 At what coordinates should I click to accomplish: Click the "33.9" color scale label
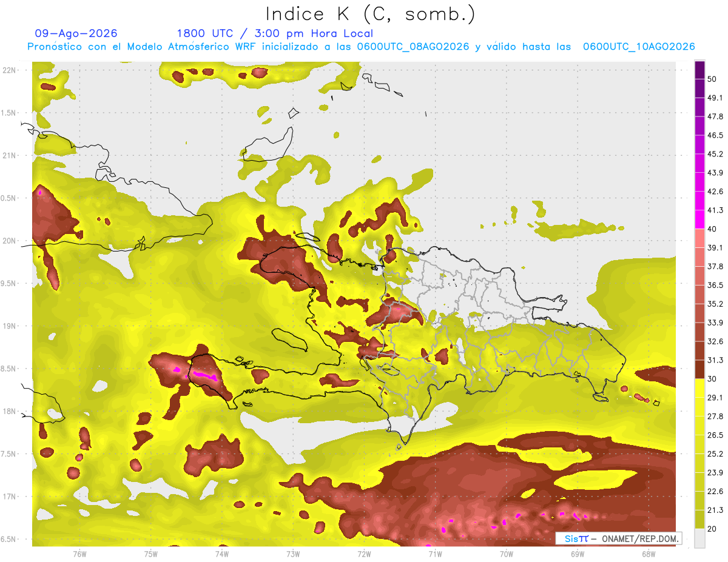point(715,323)
